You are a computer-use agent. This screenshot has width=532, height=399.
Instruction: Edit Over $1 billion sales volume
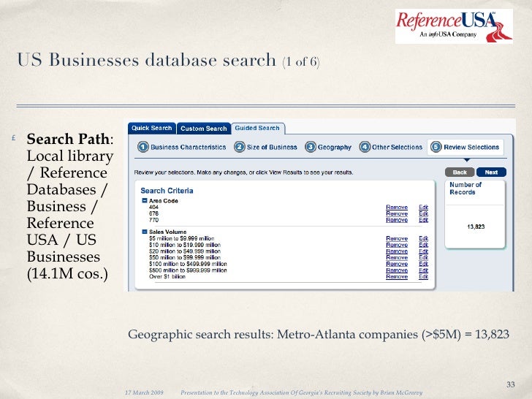tap(423, 276)
